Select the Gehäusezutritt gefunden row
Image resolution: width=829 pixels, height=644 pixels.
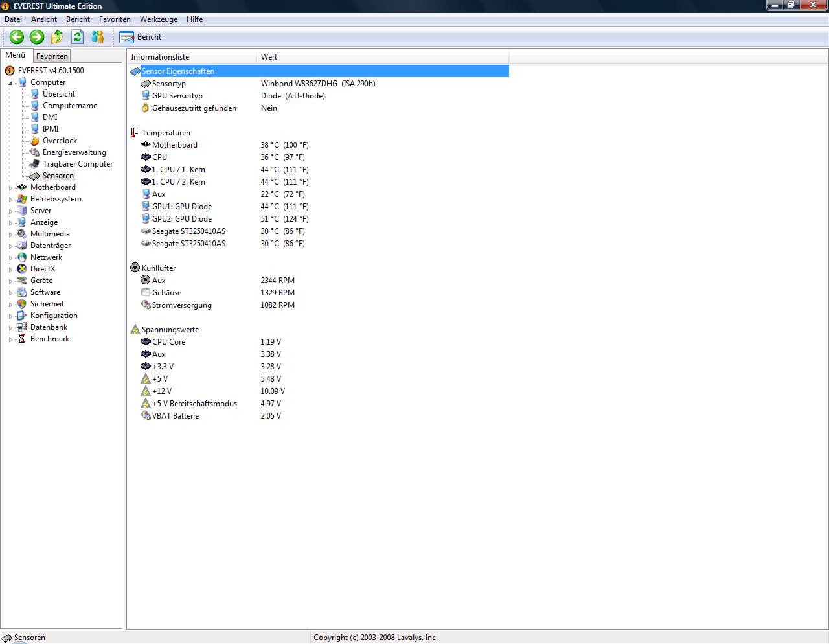[319, 108]
